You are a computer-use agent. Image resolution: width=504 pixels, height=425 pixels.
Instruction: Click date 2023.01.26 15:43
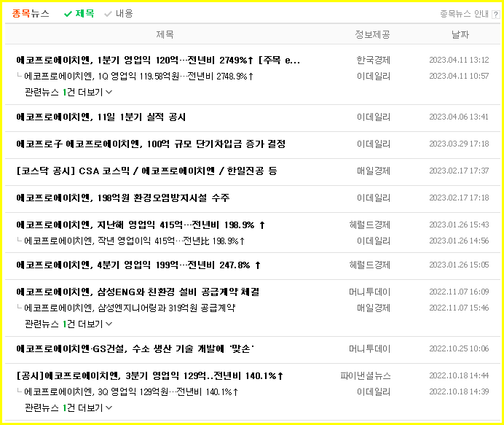459,225
